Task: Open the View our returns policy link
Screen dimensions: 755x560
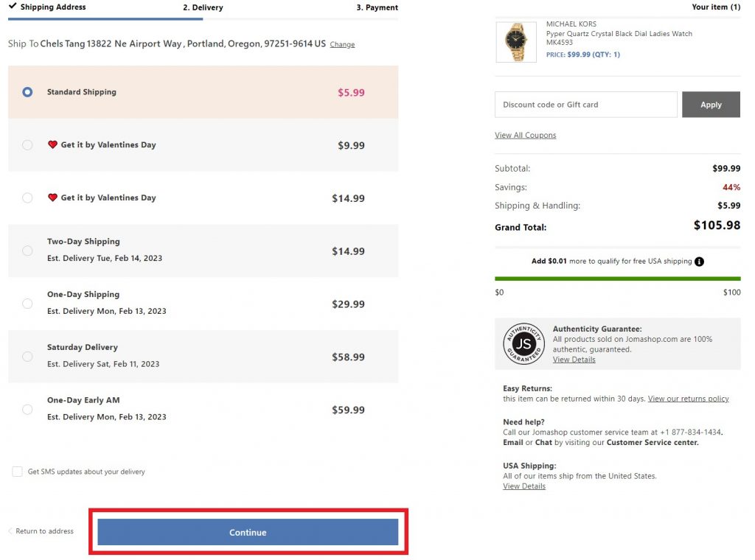Action: [688, 399]
